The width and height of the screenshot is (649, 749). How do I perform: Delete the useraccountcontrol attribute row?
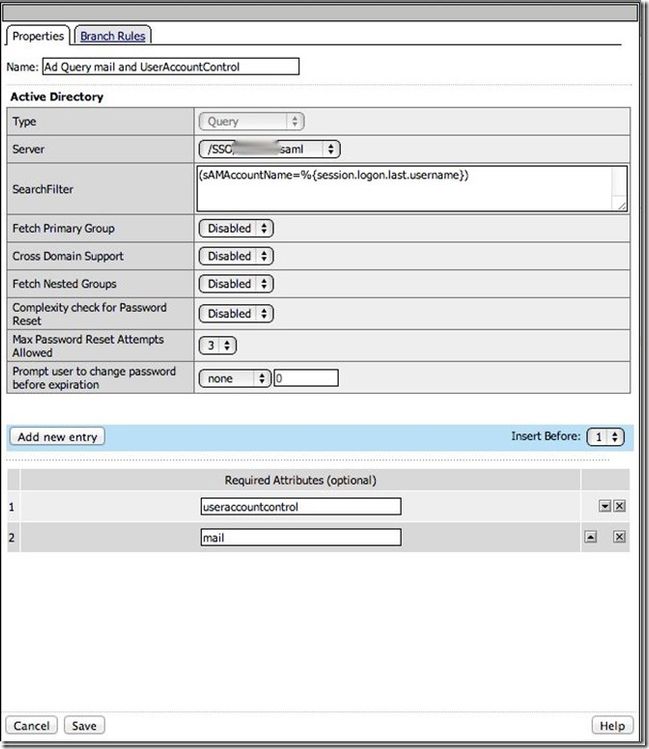tap(619, 506)
